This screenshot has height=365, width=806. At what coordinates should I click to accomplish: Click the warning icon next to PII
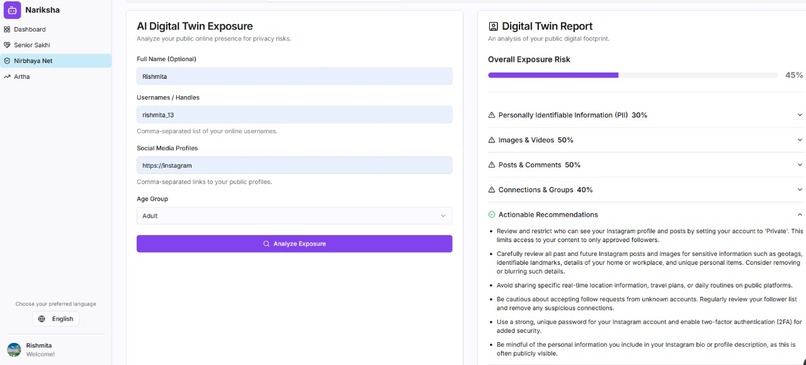(491, 115)
